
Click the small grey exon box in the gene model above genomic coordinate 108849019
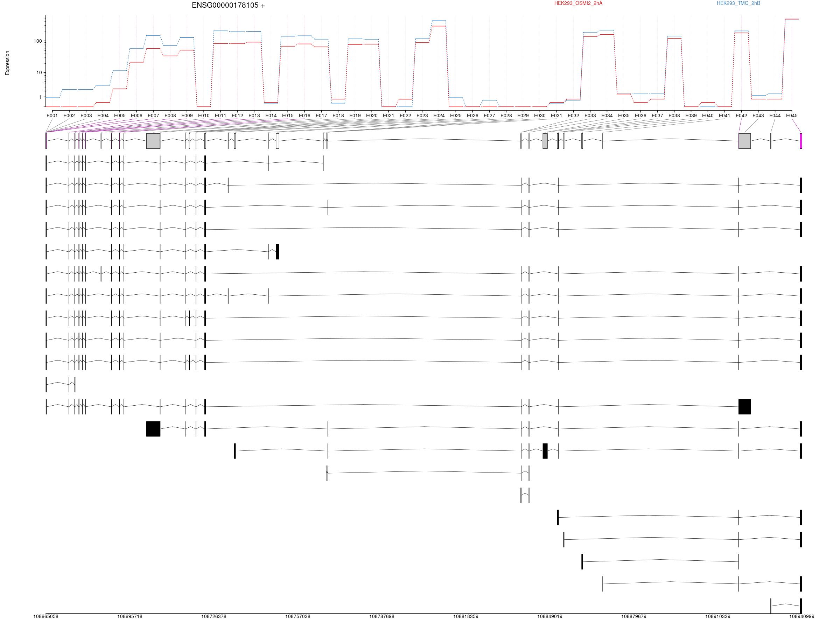point(545,141)
